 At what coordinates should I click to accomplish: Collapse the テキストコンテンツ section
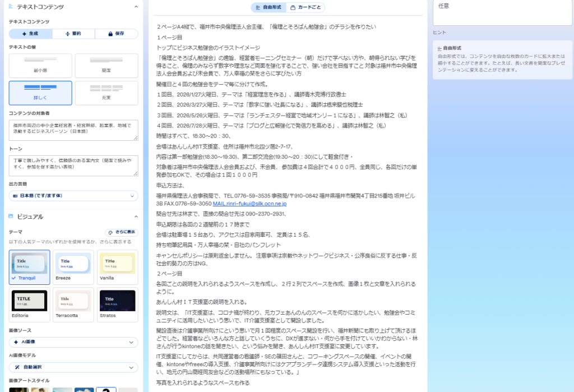136,7
